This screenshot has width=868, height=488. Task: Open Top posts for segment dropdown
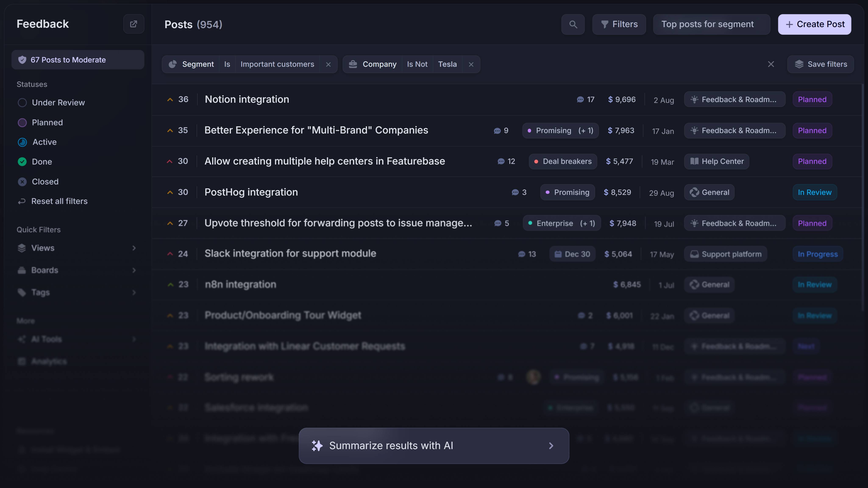coord(711,24)
